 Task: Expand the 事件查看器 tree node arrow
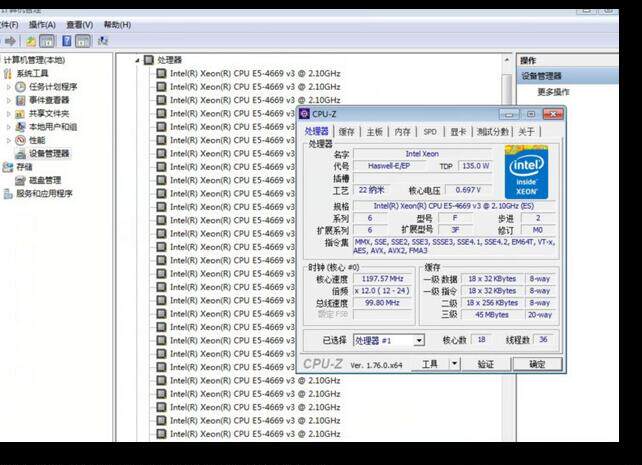coord(9,100)
